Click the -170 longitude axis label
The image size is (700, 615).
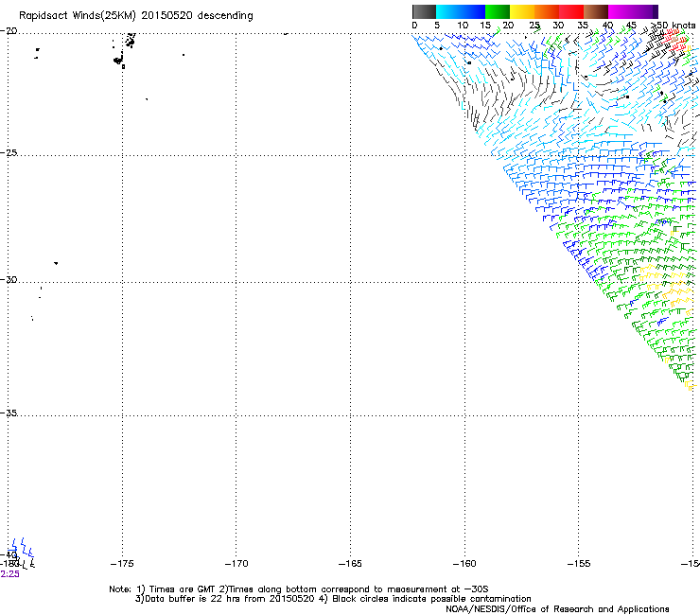[x=236, y=564]
